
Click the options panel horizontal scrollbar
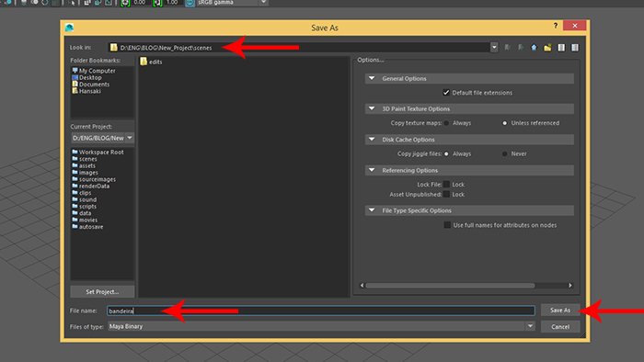point(450,286)
